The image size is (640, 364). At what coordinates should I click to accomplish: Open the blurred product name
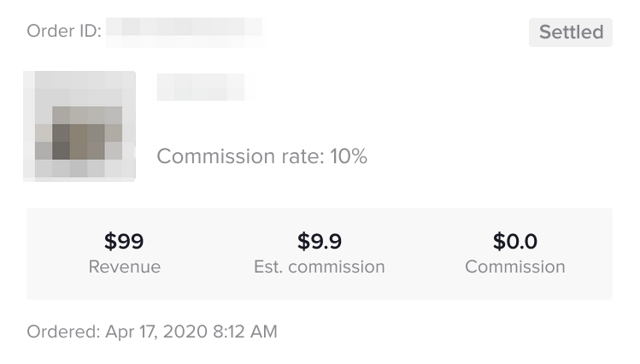pyautogui.click(x=201, y=87)
